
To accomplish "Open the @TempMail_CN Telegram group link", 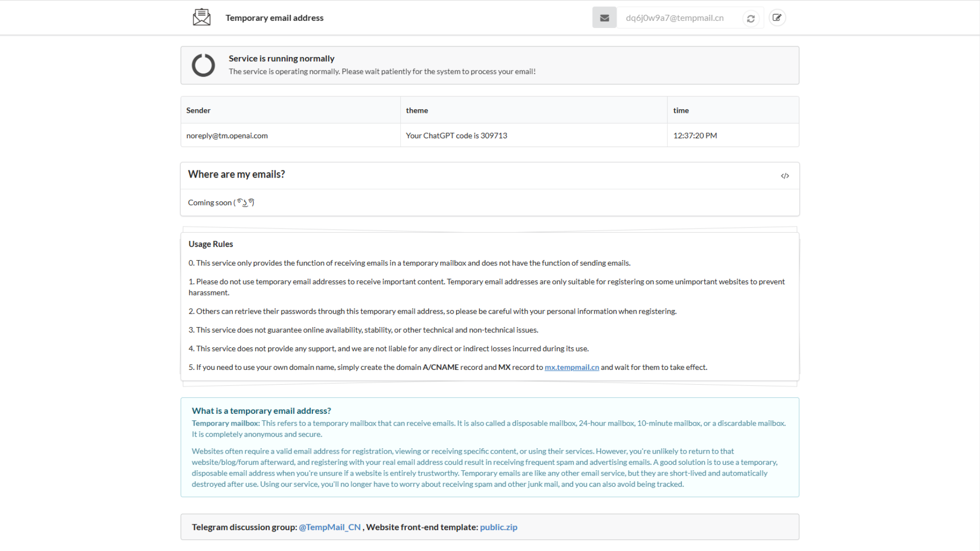I will click(330, 527).
